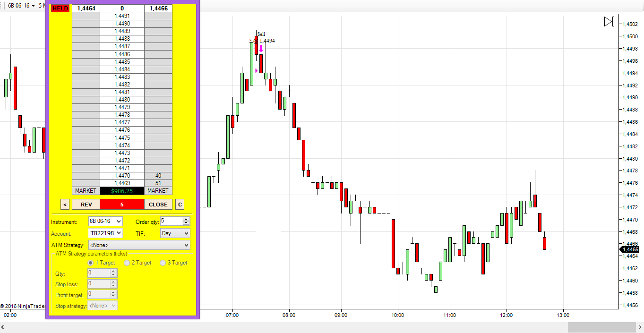
Task: Decrease Profit target with down arrow
Action: coord(113,297)
